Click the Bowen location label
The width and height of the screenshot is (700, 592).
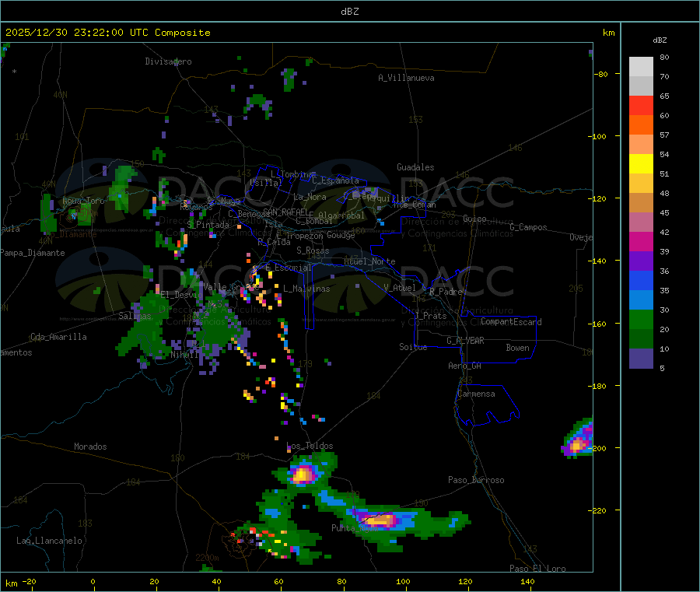pyautogui.click(x=518, y=348)
